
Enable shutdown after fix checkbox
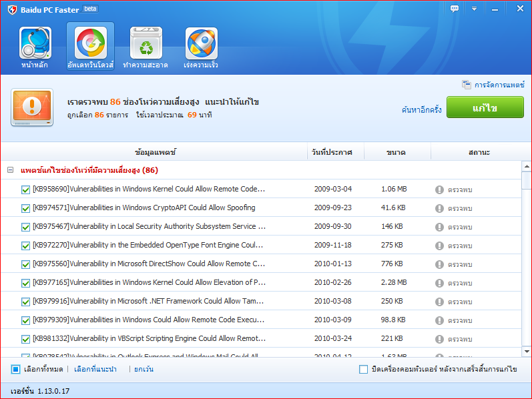point(363,369)
